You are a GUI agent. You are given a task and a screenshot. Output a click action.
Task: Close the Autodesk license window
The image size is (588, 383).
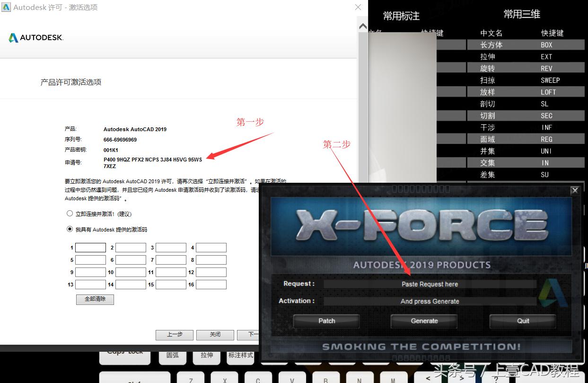tap(359, 7)
